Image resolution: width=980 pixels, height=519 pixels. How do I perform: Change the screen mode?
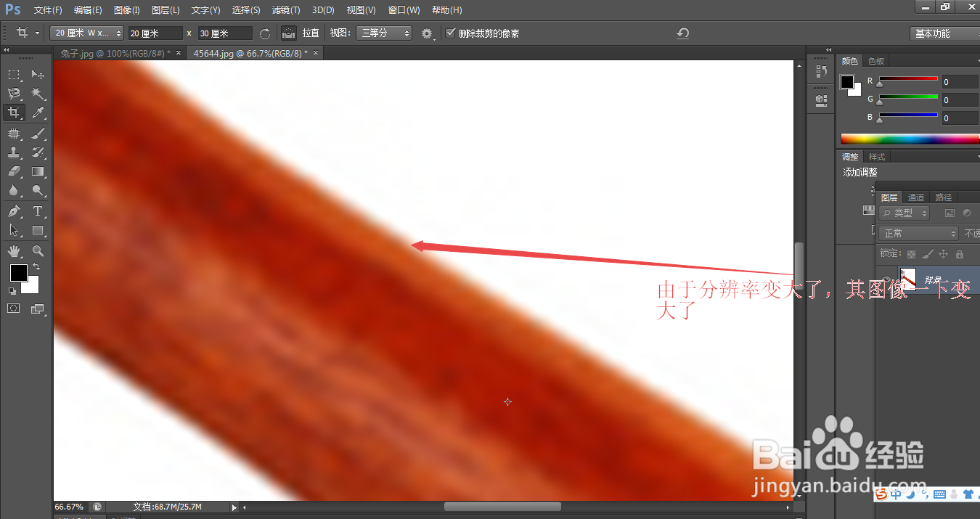38,308
